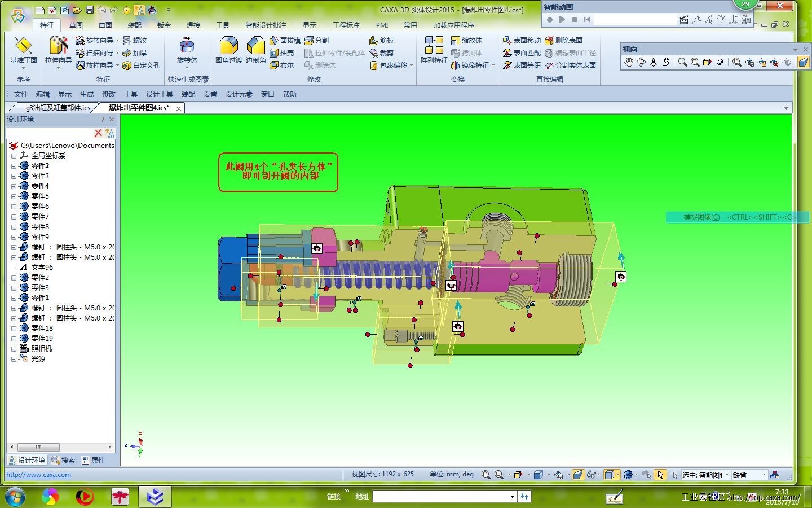Activate the 旋转体 revolve shape tool
Image resolution: width=812 pixels, height=508 pixels.
pyautogui.click(x=187, y=50)
